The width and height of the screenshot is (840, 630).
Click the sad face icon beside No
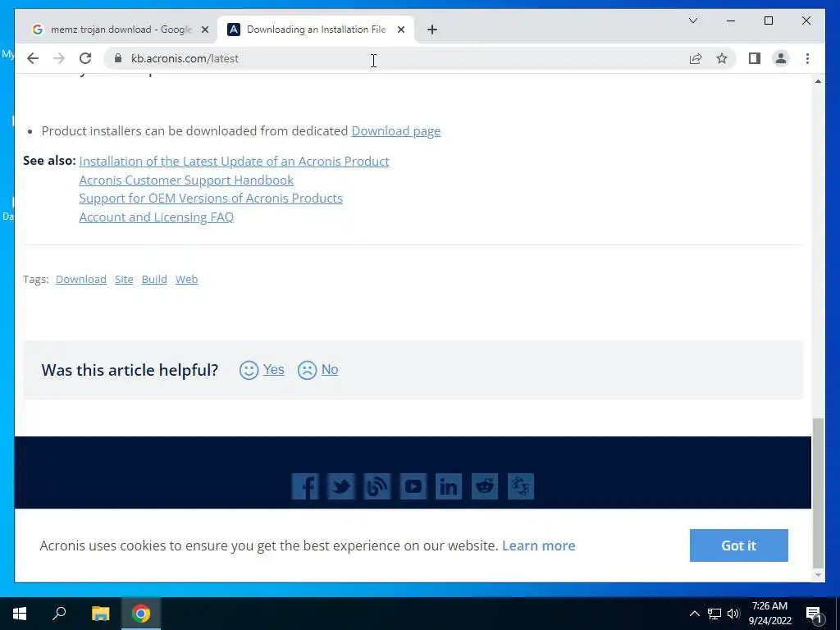tap(307, 370)
